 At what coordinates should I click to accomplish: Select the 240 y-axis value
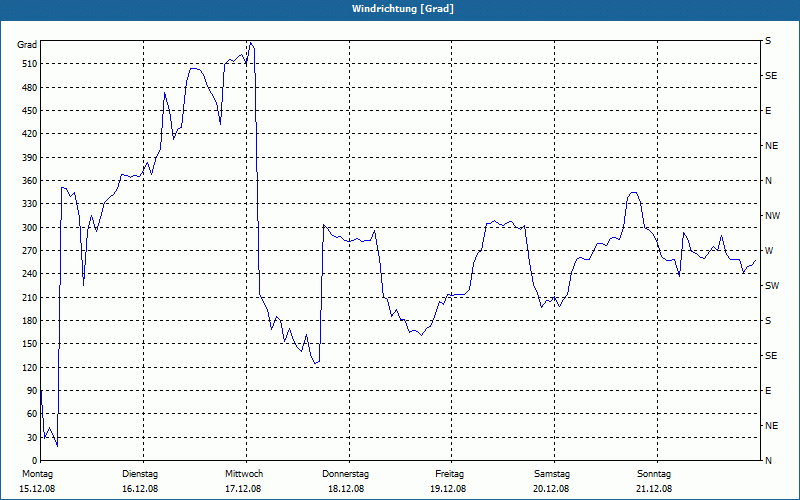point(30,274)
